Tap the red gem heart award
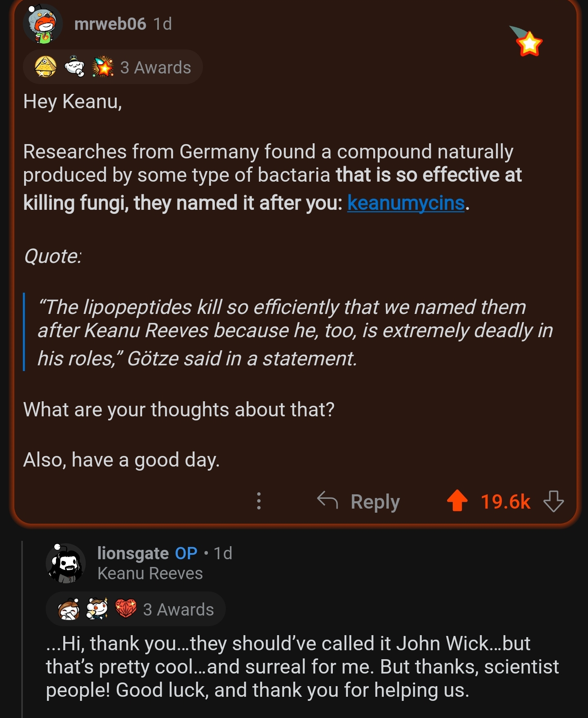Screen dimensions: 588x718 point(126,609)
